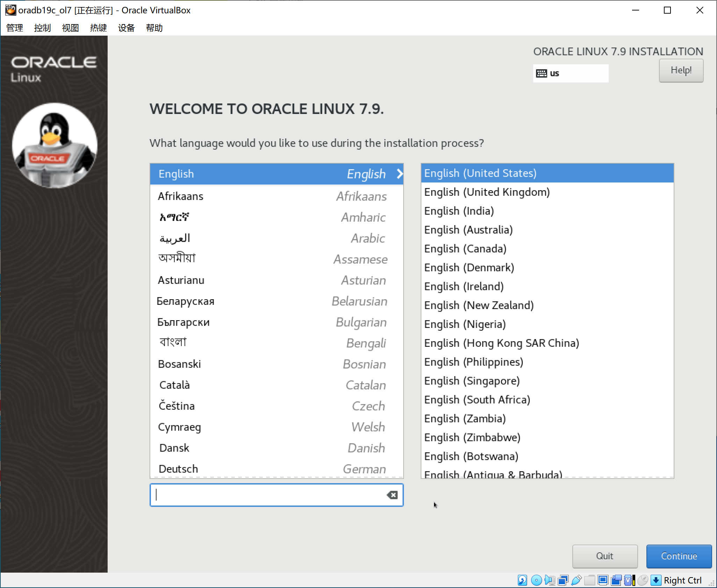The image size is (717, 588).
Task: Click the display status bar icon
Action: pos(603,580)
